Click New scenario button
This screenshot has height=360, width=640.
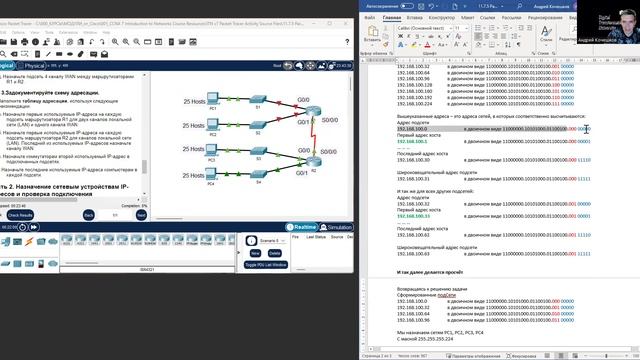[256, 253]
